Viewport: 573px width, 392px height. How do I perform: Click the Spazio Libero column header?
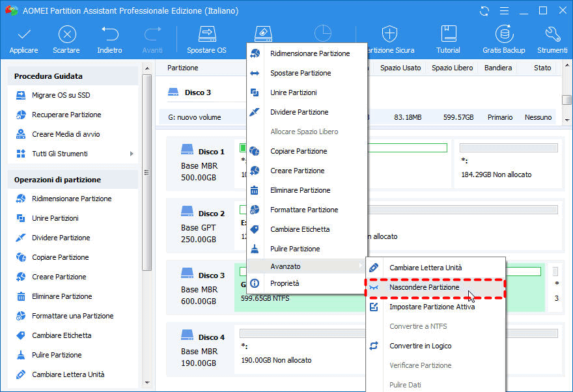(452, 68)
